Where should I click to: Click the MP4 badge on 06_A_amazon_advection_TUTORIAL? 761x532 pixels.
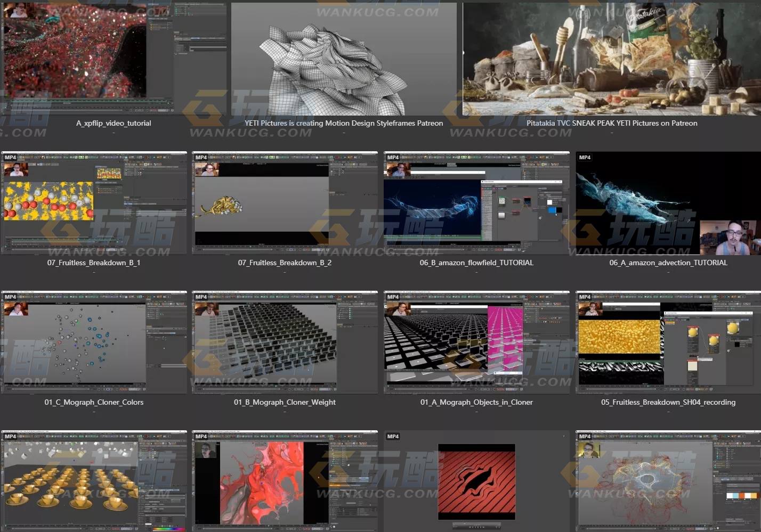click(x=585, y=158)
